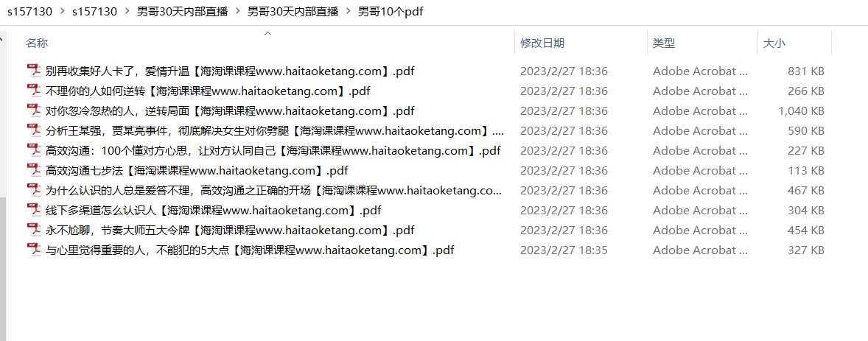Click PDF icon of 高效沟通七步法 file

coord(35,171)
